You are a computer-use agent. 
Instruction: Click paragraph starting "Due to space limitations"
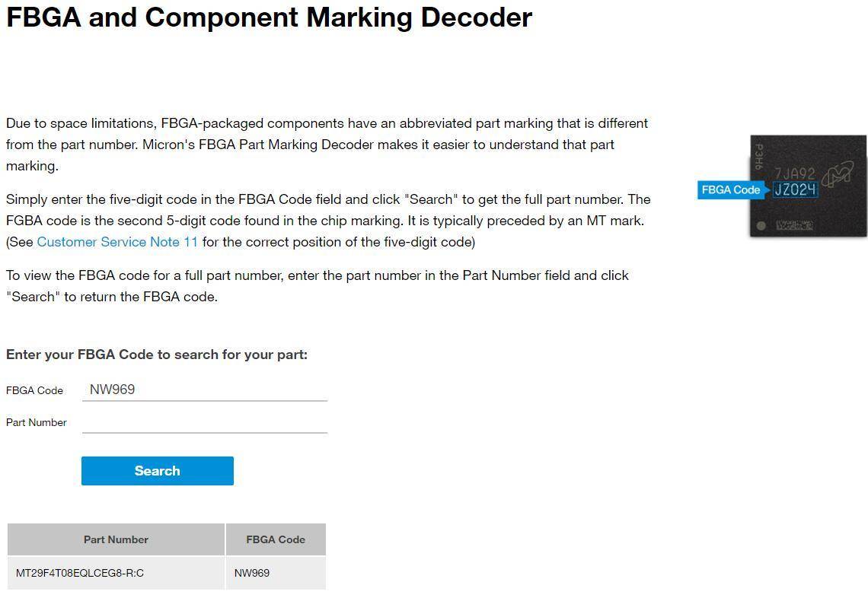[327, 145]
